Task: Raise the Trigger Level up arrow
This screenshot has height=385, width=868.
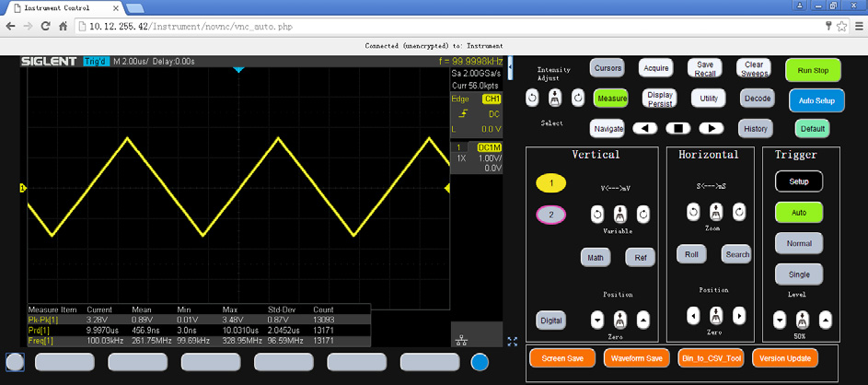Action: pyautogui.click(x=826, y=321)
